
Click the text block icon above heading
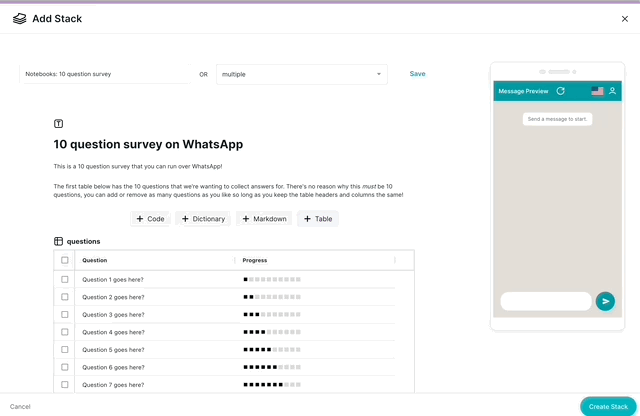pos(58,124)
